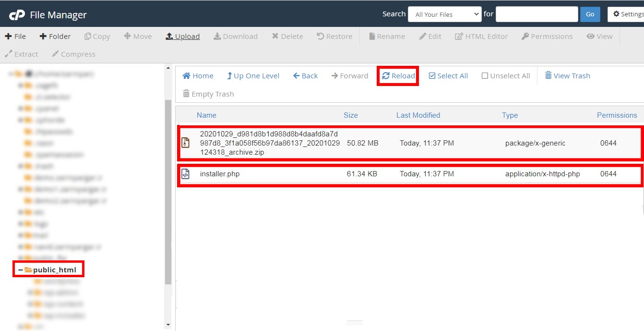Click the Extract toolbar button
Screen dimensions: 644x331
tap(21, 54)
